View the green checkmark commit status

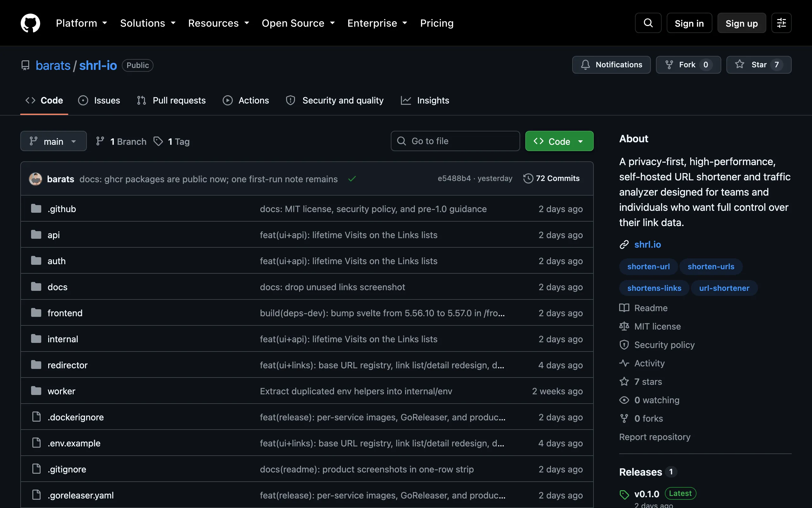point(352,179)
